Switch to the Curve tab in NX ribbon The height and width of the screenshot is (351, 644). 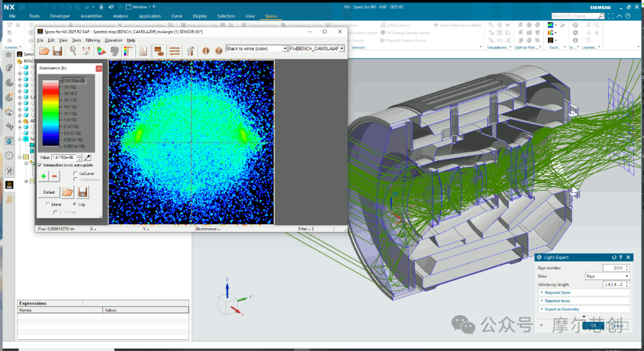pos(177,16)
